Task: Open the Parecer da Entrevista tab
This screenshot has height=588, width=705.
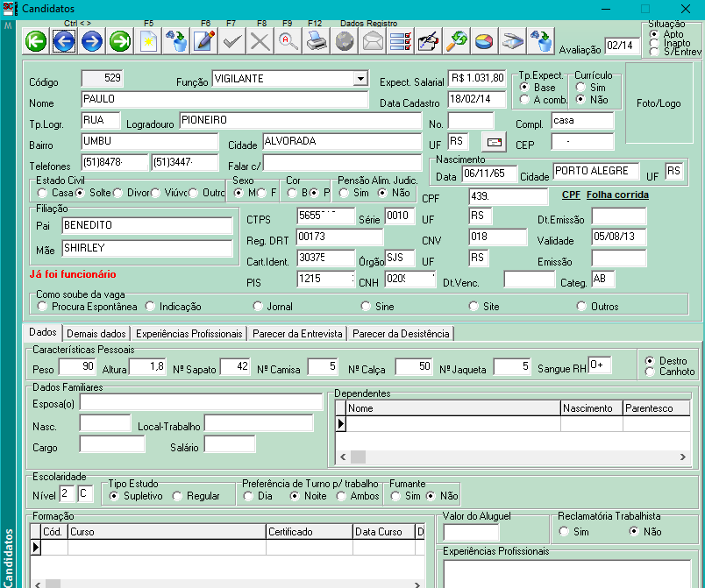Action: [x=297, y=334]
